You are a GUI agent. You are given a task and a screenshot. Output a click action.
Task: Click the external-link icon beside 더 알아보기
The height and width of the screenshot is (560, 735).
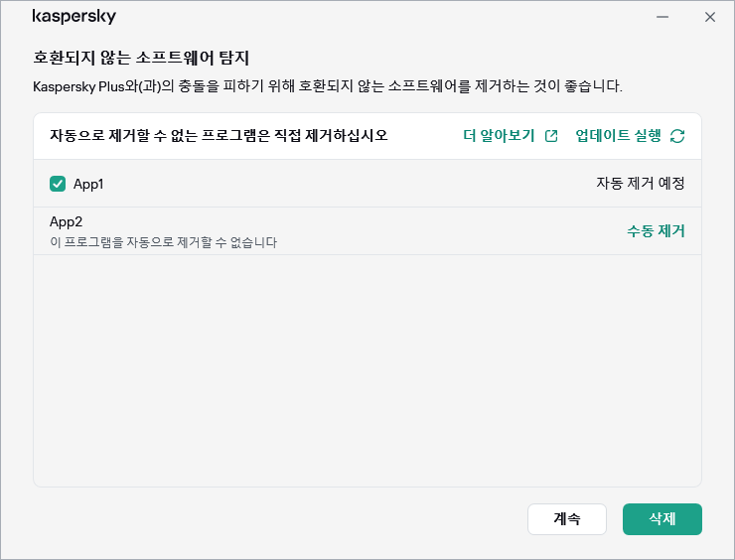click(x=552, y=136)
